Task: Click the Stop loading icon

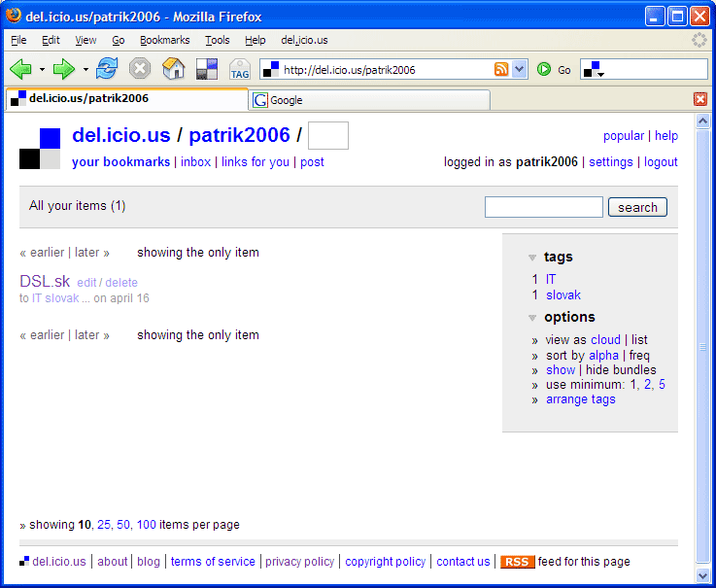Action: (x=140, y=69)
